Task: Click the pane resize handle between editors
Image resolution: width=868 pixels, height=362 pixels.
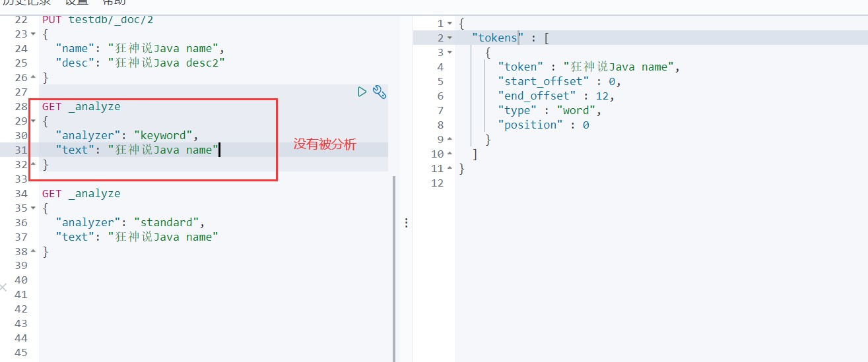Action: tap(406, 223)
